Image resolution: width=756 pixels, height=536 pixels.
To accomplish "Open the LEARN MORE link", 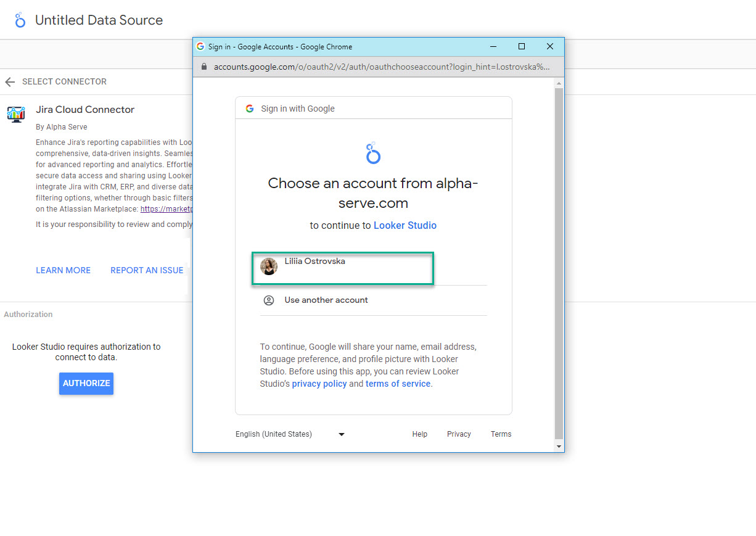I will pos(63,270).
